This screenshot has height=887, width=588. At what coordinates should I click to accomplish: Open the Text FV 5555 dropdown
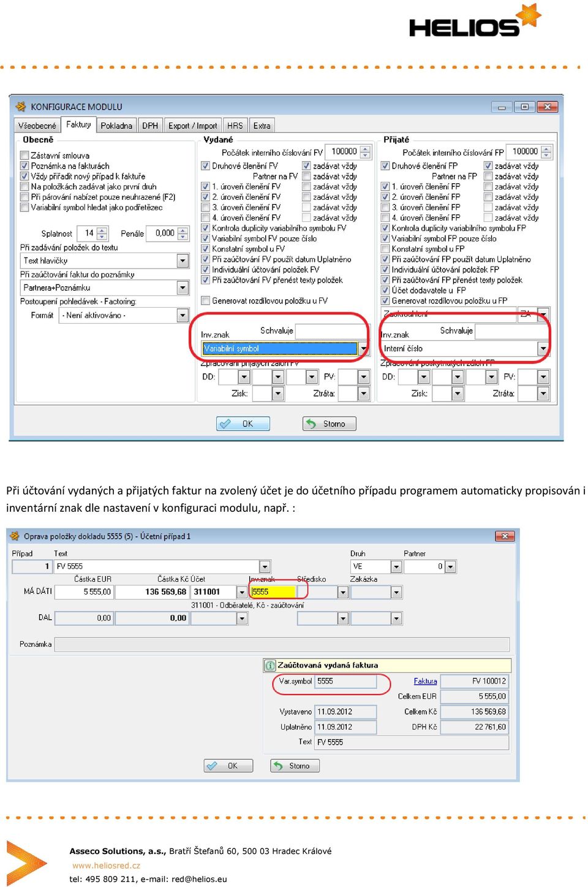265,566
